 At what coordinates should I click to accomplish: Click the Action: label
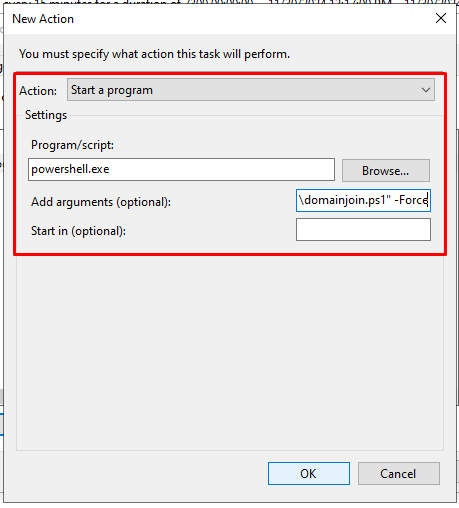(x=38, y=91)
